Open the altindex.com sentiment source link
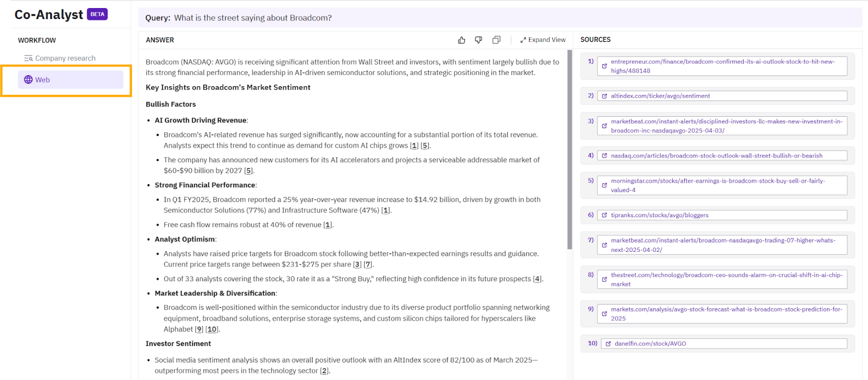The width and height of the screenshot is (868, 380). coord(660,96)
